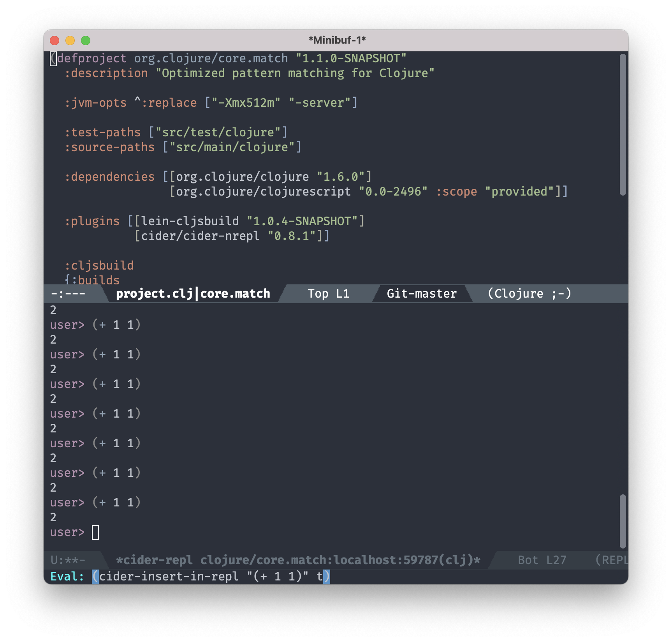This screenshot has width=672, height=642.
Task: Click the :source-paths keyword
Action: (x=110, y=147)
